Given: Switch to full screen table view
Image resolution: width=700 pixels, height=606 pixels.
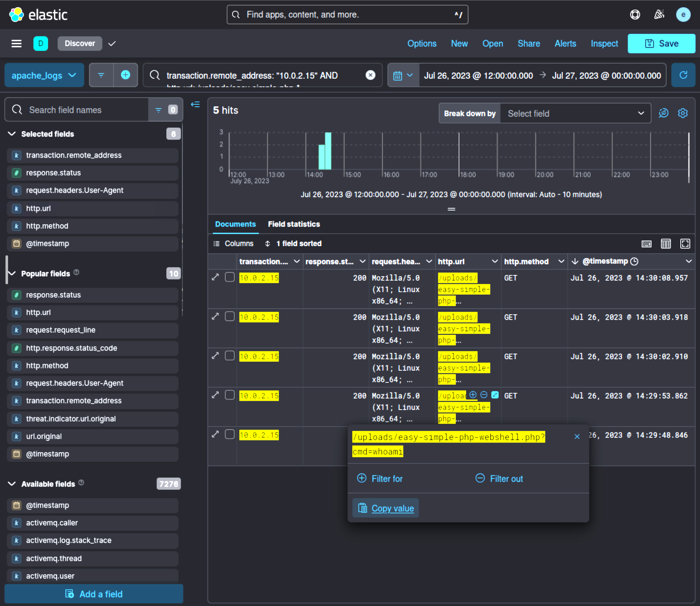Looking at the screenshot, I should tap(685, 244).
